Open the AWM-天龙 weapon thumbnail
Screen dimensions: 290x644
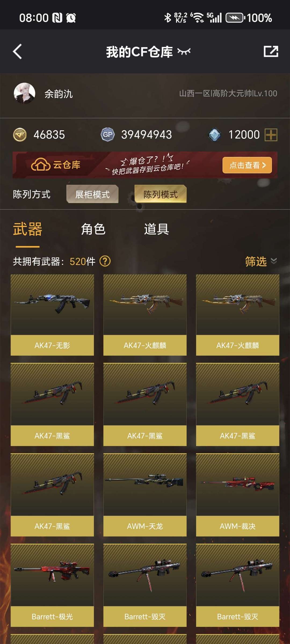click(145, 484)
